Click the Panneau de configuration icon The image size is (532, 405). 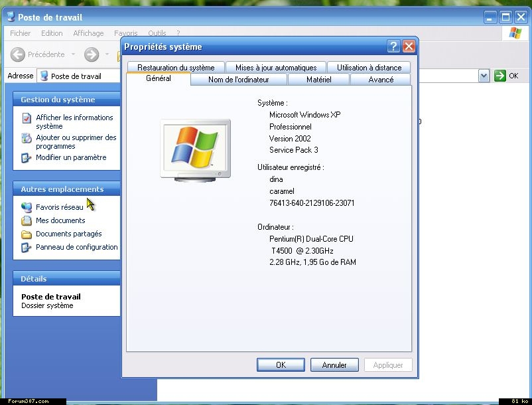click(x=27, y=248)
